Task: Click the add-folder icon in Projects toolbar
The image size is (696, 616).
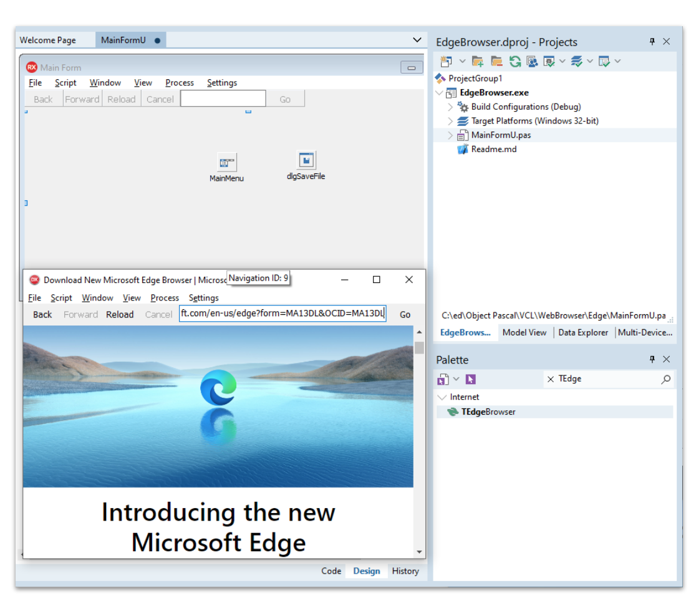Action: pyautogui.click(x=478, y=61)
